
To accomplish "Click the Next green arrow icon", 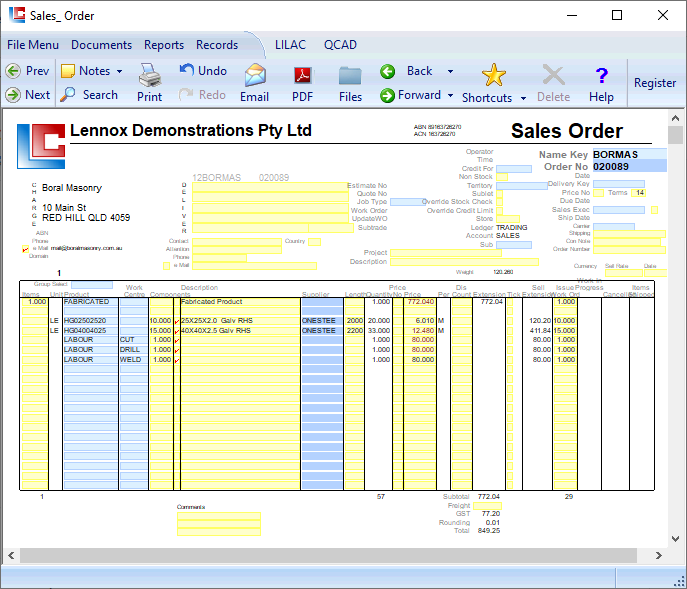I will click(x=13, y=95).
